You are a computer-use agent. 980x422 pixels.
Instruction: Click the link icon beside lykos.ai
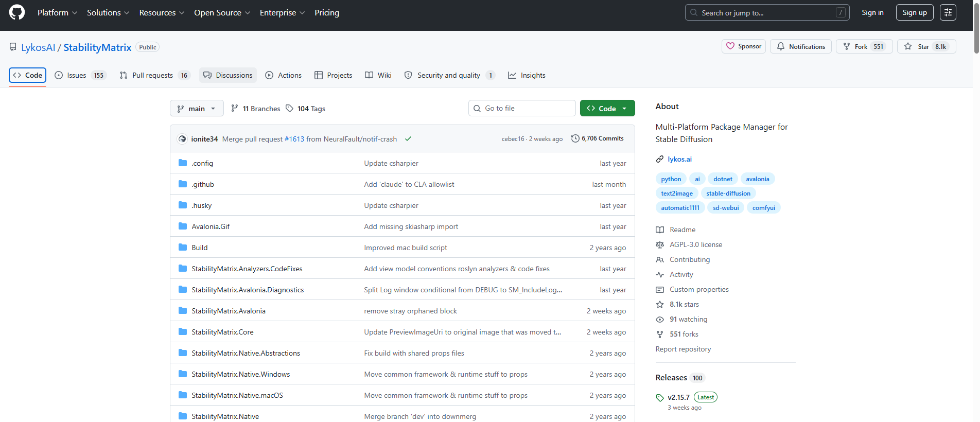[660, 160]
